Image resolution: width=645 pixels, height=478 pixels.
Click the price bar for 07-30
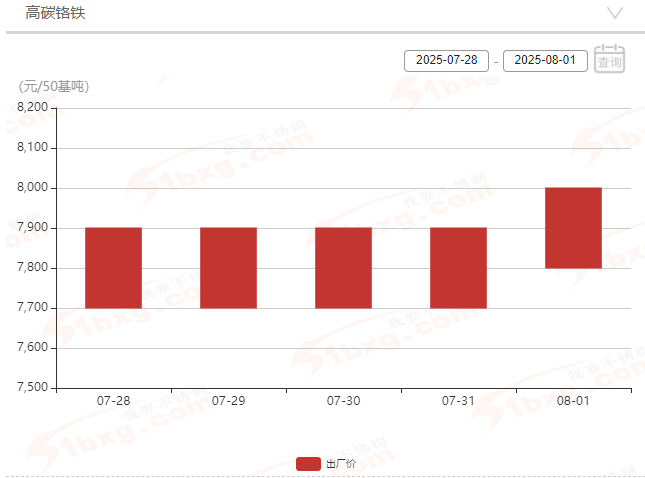(343, 268)
